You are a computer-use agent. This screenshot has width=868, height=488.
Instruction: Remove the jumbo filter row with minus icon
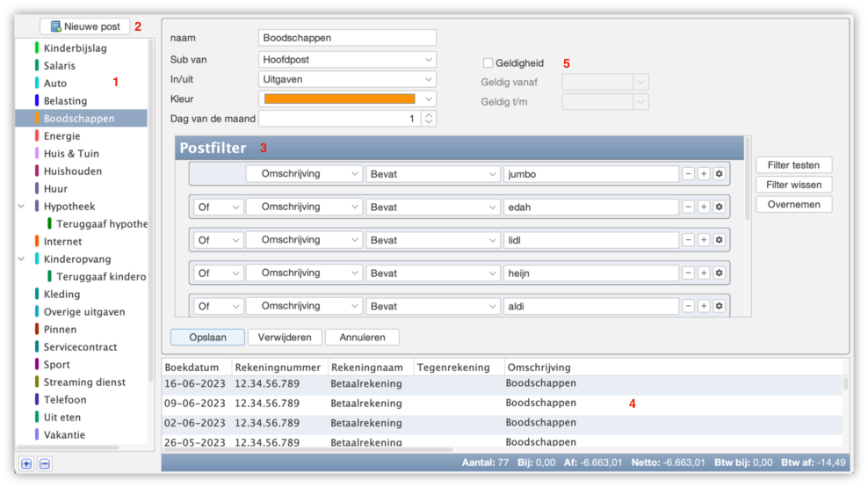[x=689, y=174]
